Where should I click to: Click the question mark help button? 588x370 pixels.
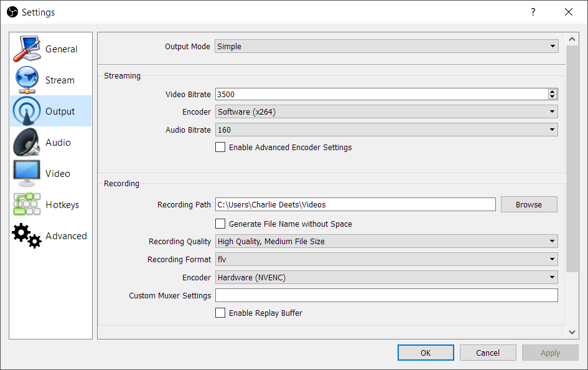(533, 12)
